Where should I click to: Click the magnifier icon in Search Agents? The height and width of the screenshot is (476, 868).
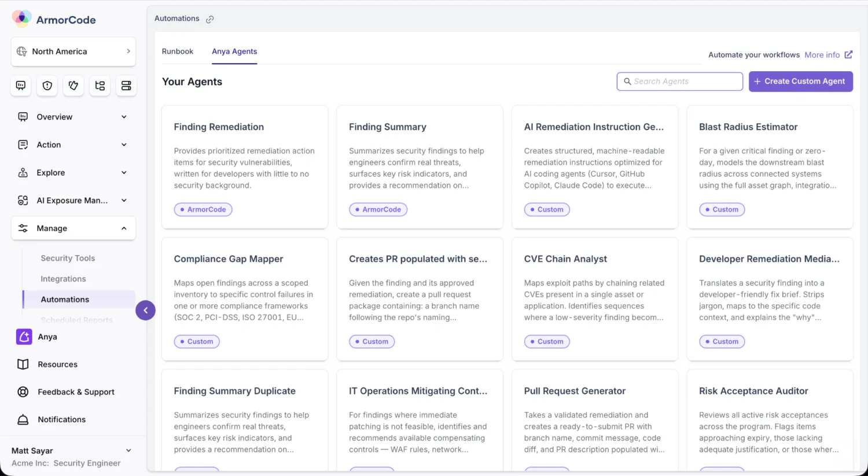pos(627,82)
